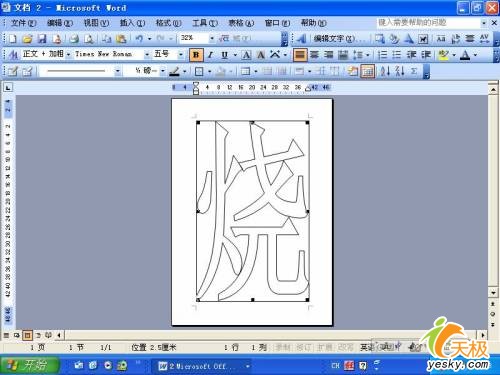Click the 编辑文字 (Edit Text) button
Image resolution: width=500 pixels, height=375 pixels.
pos(338,39)
